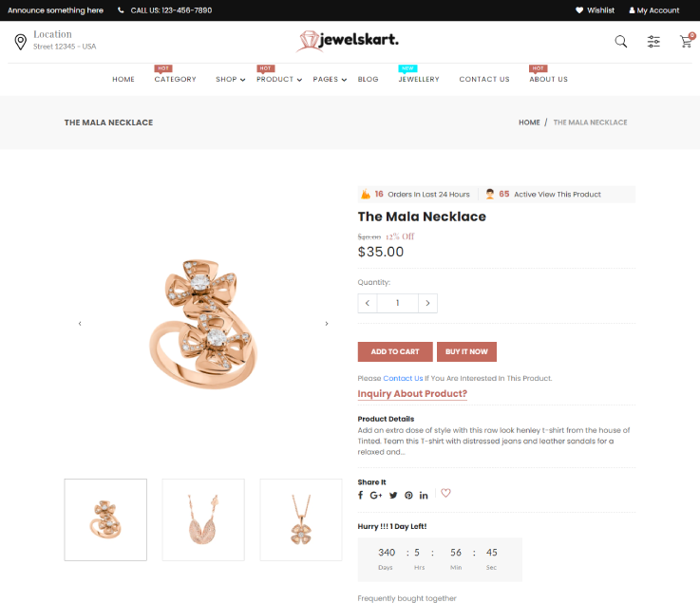Click the Add To Cart button
The width and height of the screenshot is (700, 603).
[x=395, y=351]
